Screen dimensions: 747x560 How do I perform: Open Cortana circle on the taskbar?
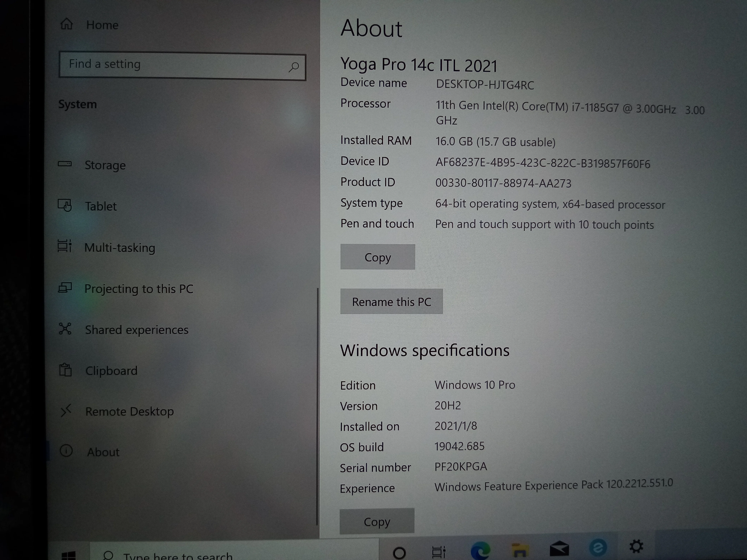click(x=399, y=553)
